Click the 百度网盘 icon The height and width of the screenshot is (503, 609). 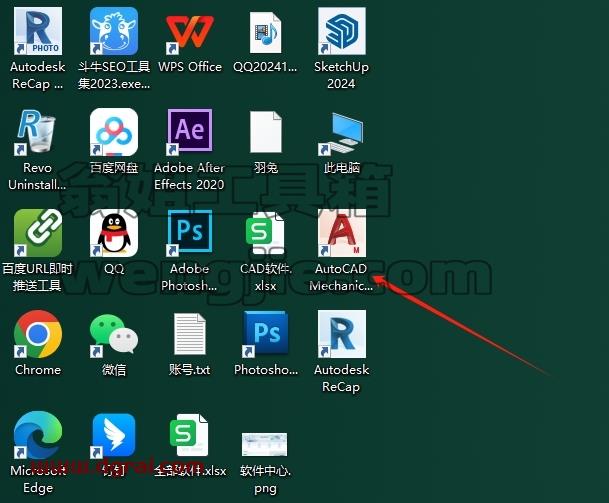coord(114,132)
